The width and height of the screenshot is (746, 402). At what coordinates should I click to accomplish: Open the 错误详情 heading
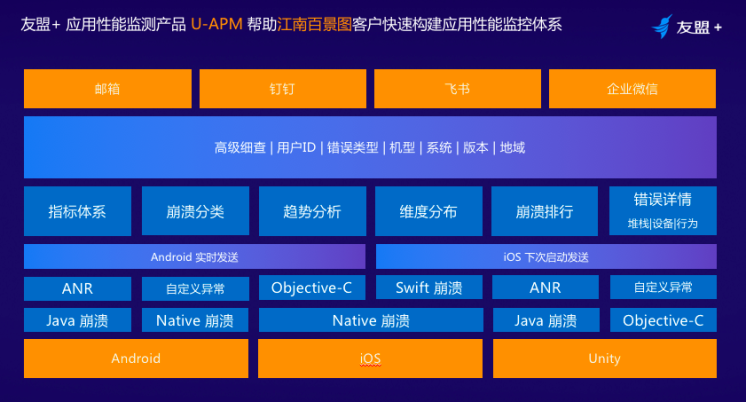point(662,199)
